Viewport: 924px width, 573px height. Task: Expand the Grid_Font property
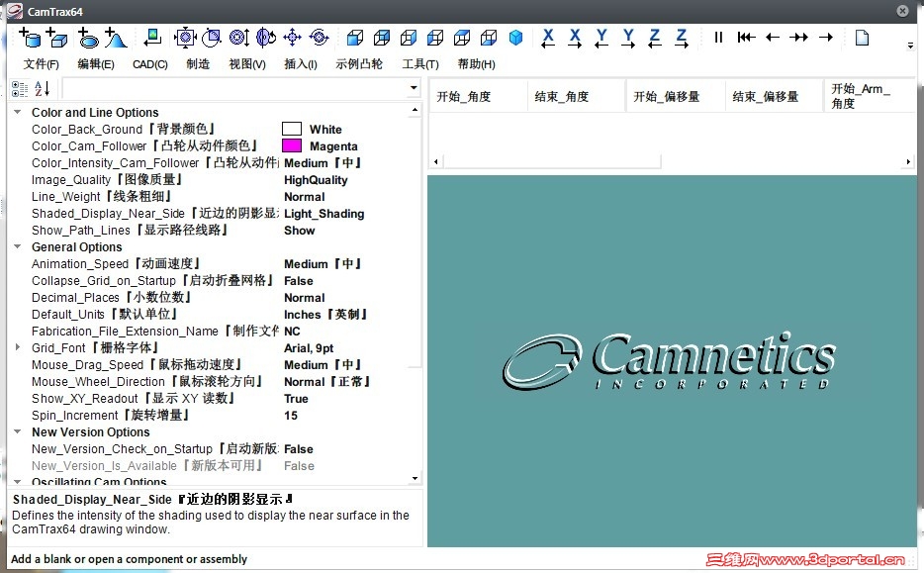click(18, 347)
